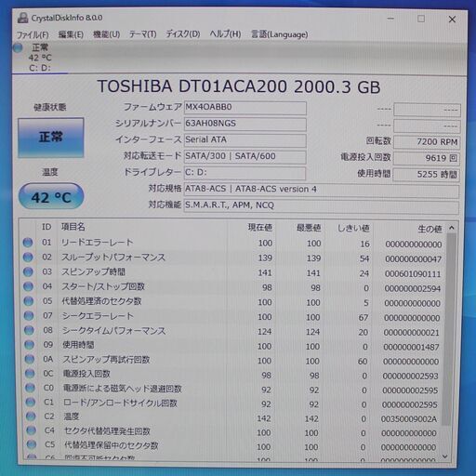Maximize the CrystalDiskInfo window
Image resolution: width=476 pixels, height=476 pixels.
pos(421,19)
